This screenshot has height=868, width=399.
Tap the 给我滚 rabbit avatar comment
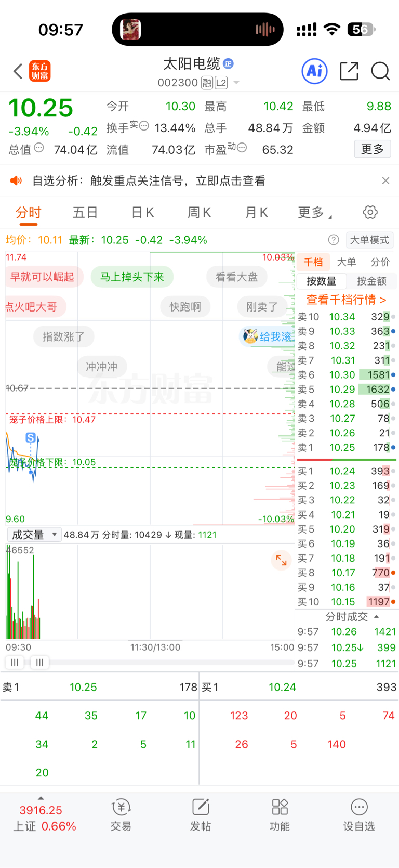tap(267, 336)
